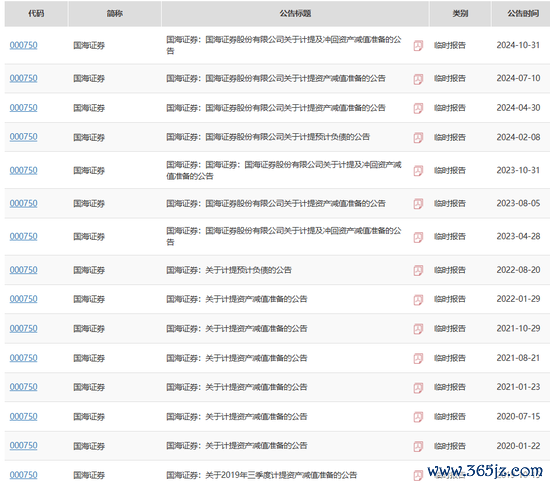Click the 代码 column header
This screenshot has width=550, height=486.
(36, 14)
